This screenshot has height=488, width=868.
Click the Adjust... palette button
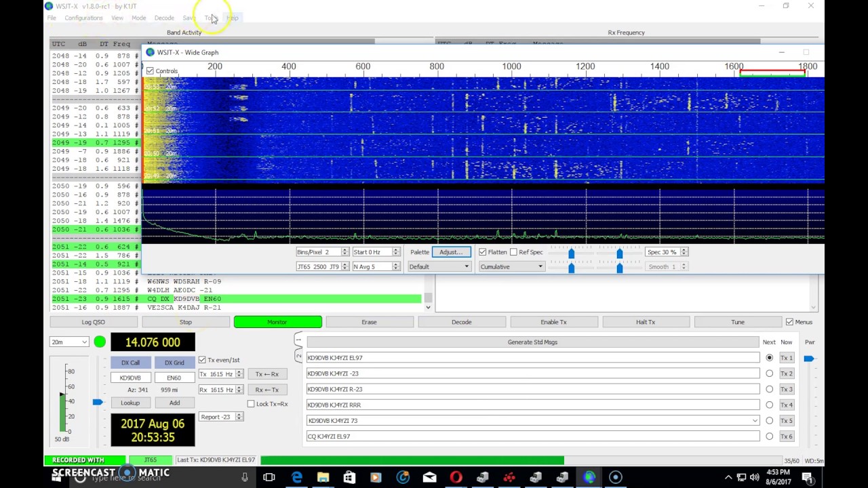pyautogui.click(x=451, y=252)
